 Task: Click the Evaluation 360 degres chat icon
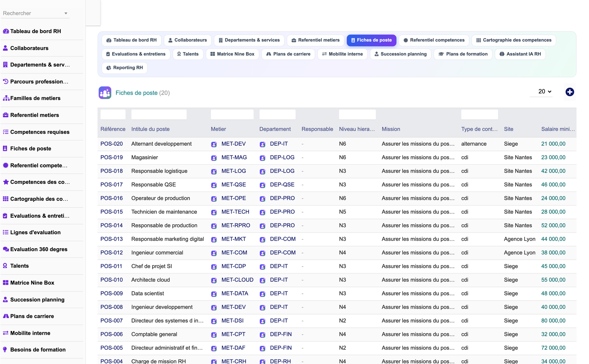(x=6, y=249)
